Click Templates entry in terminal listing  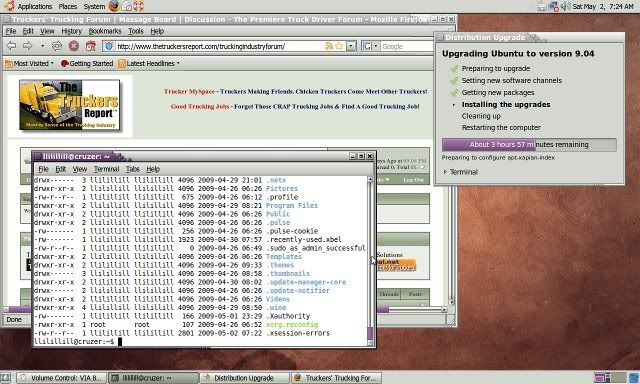[284, 256]
